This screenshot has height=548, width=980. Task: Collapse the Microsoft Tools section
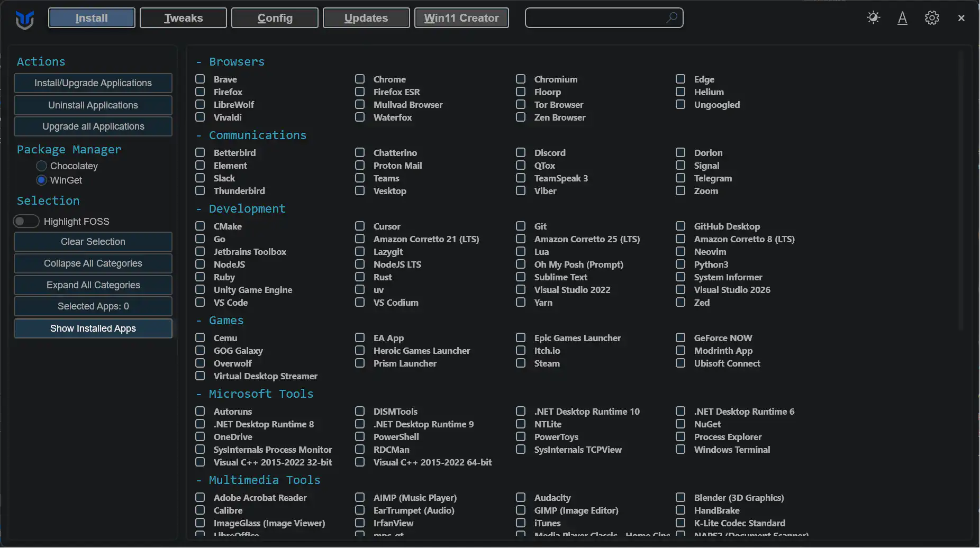tap(255, 394)
